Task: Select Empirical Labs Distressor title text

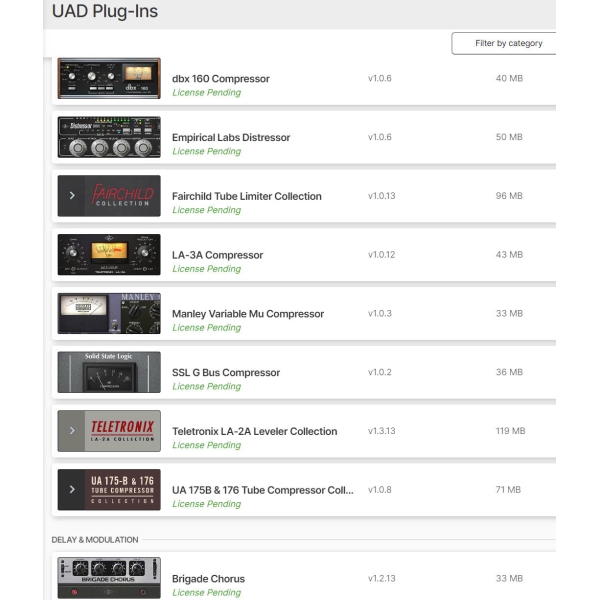Action: pyautogui.click(x=231, y=137)
